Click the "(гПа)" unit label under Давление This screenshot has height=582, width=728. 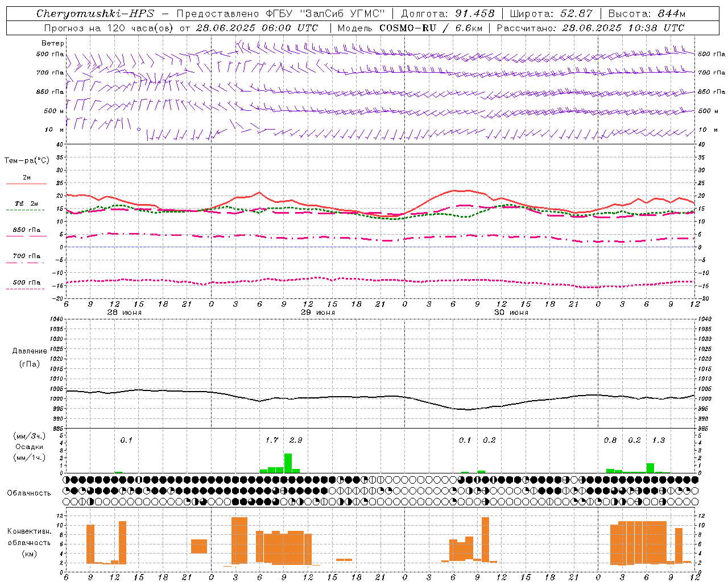pyautogui.click(x=30, y=364)
